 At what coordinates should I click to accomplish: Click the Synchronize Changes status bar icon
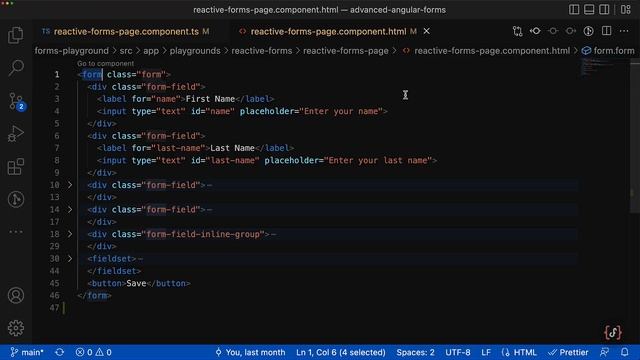(x=60, y=352)
